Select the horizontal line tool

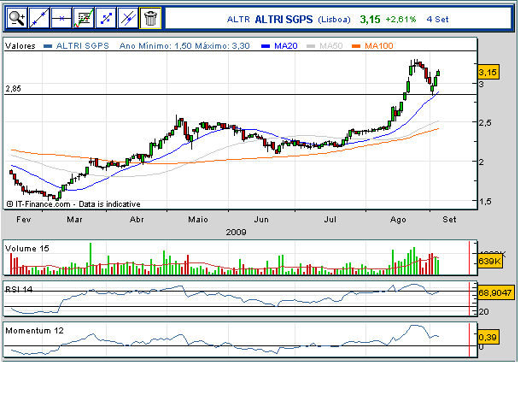[61, 18]
